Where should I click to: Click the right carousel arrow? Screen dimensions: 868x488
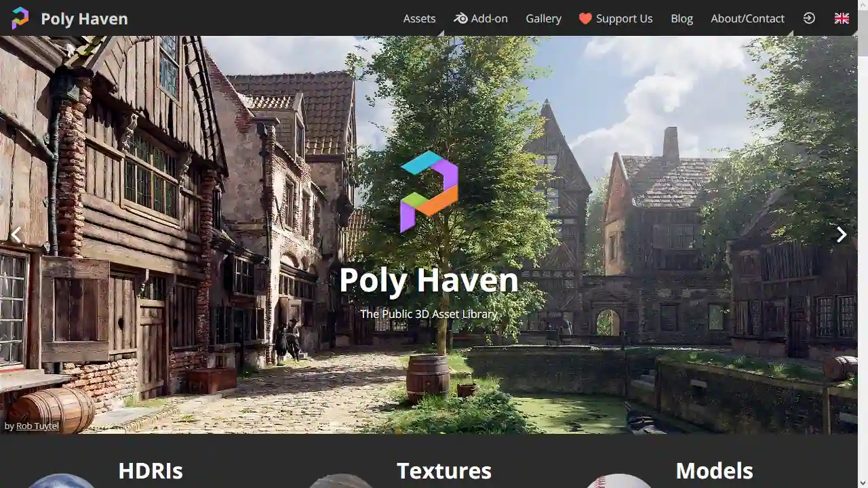[x=841, y=234]
